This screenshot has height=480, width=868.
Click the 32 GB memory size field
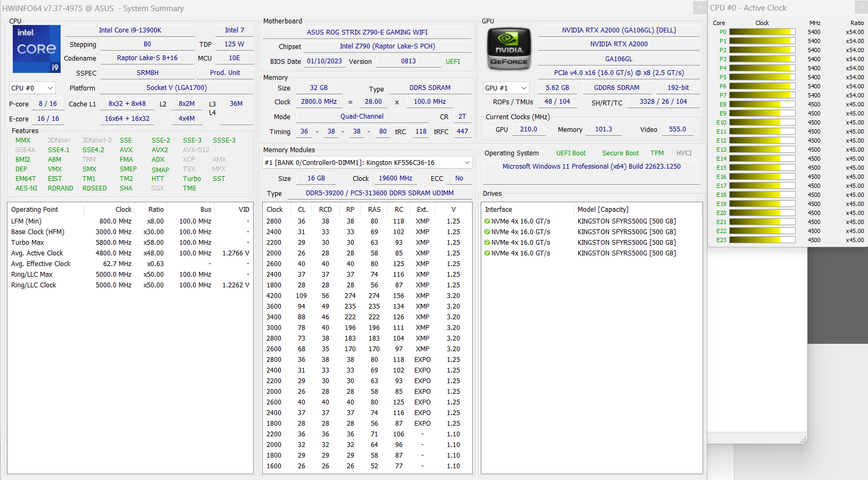pyautogui.click(x=319, y=88)
